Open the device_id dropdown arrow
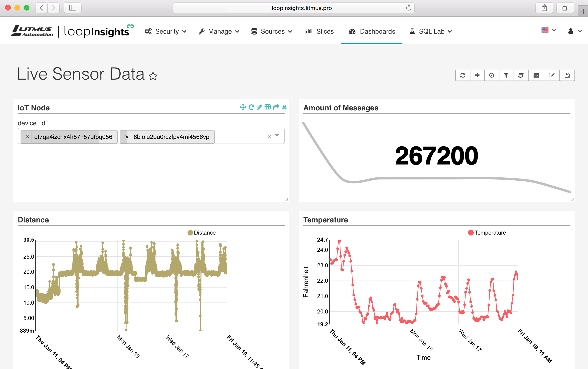The width and height of the screenshot is (588, 369). (277, 136)
